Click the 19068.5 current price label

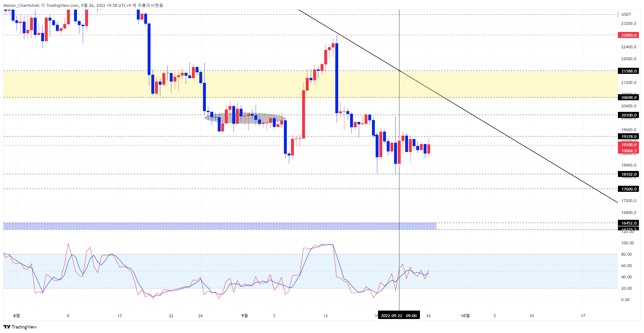point(628,151)
